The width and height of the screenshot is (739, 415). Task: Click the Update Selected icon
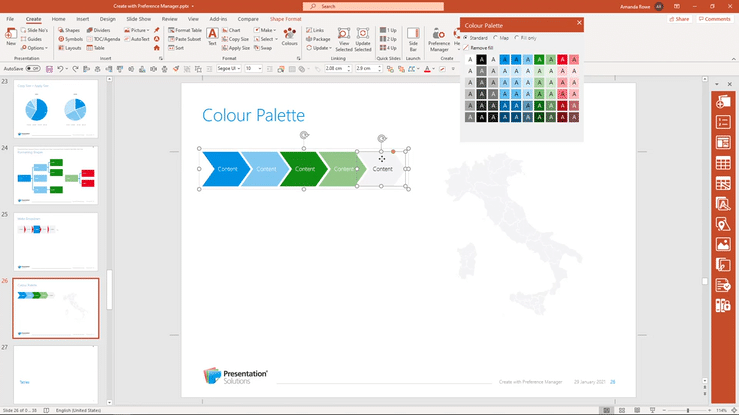[x=362, y=38]
